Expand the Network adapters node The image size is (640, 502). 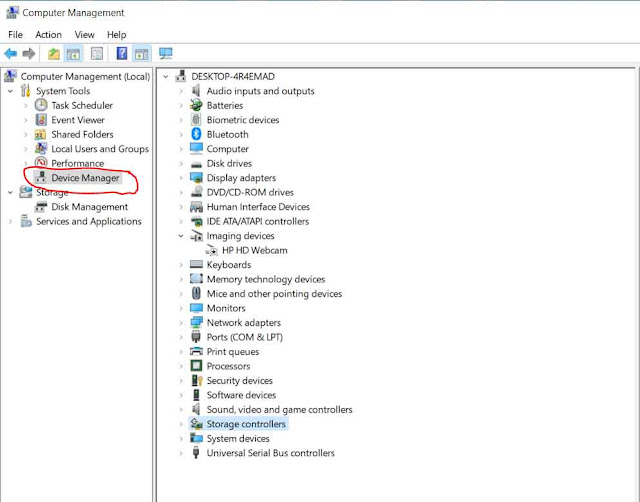pos(181,323)
